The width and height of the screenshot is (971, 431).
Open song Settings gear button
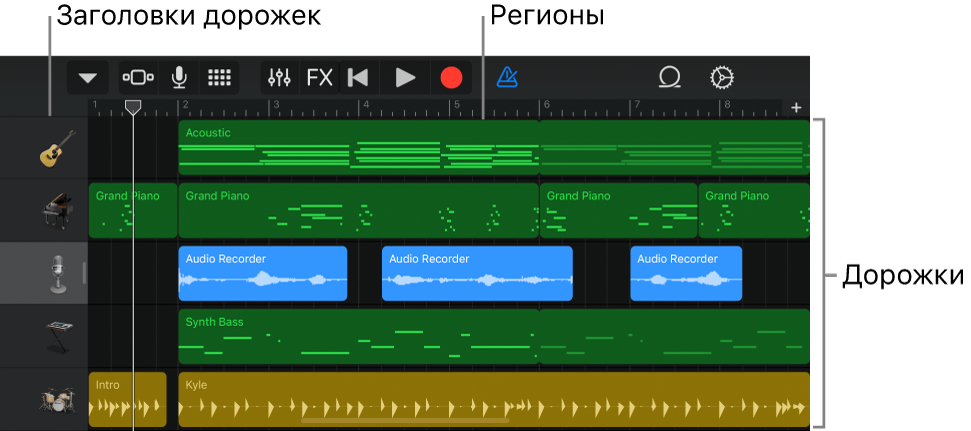click(x=721, y=78)
